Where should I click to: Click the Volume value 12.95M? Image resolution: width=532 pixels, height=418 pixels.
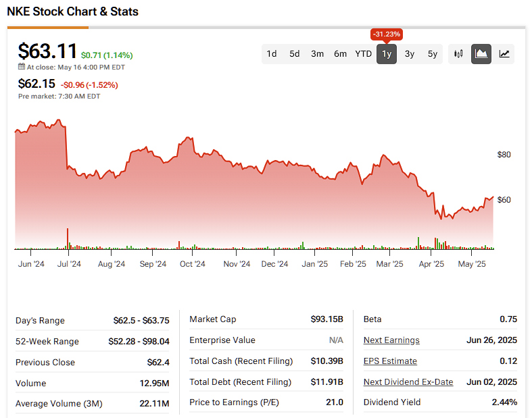pyautogui.click(x=154, y=384)
